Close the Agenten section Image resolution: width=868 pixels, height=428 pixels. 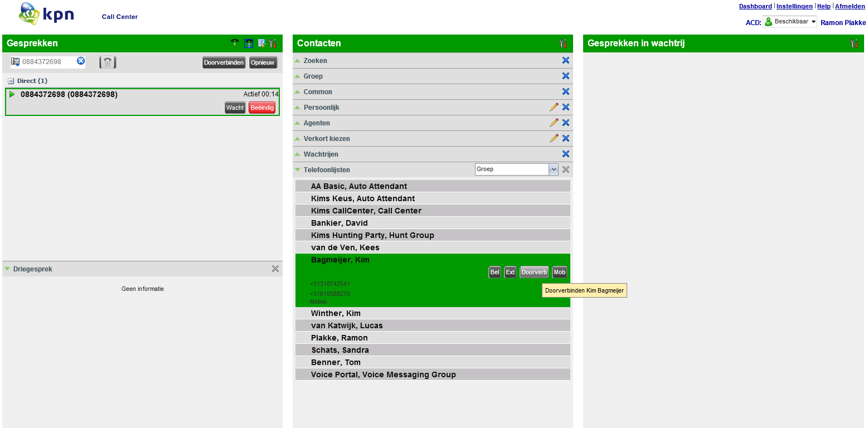click(566, 123)
